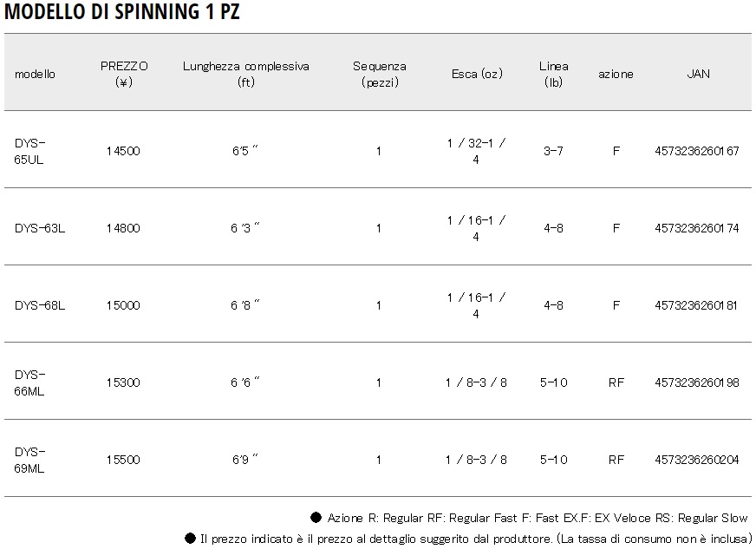Click the MODELLO DI SPINNING 1 PZ title
This screenshot has height=549, width=756.
pyautogui.click(x=122, y=11)
